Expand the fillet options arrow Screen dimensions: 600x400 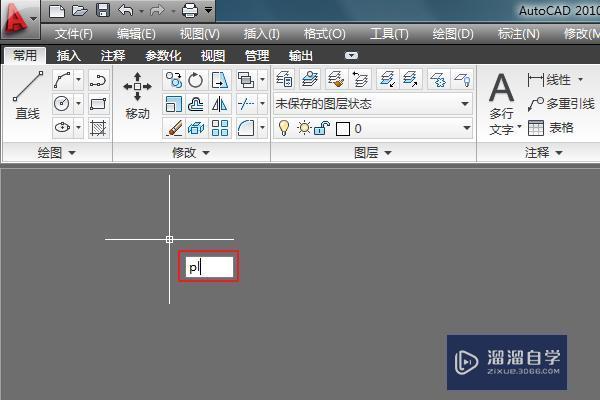pyautogui.click(x=262, y=127)
